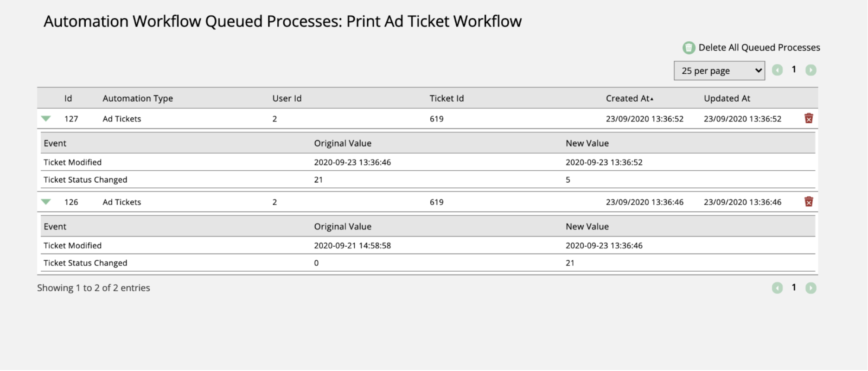Click the bottom previous page arrow

[x=778, y=288]
